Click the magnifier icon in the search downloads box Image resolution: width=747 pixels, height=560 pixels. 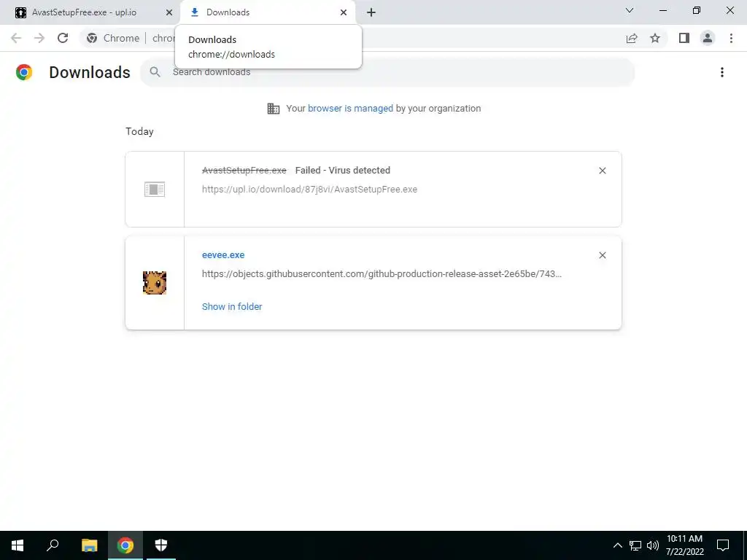[155, 72]
